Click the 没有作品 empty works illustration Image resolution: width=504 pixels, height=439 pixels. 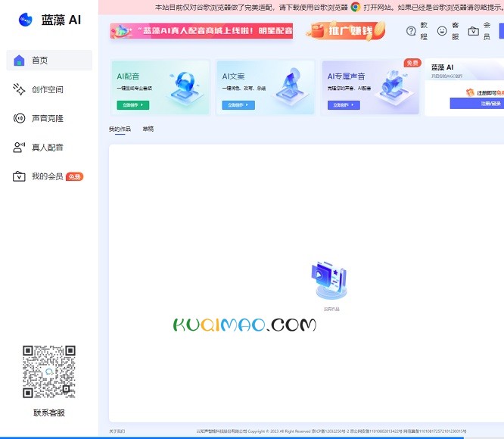point(330,280)
